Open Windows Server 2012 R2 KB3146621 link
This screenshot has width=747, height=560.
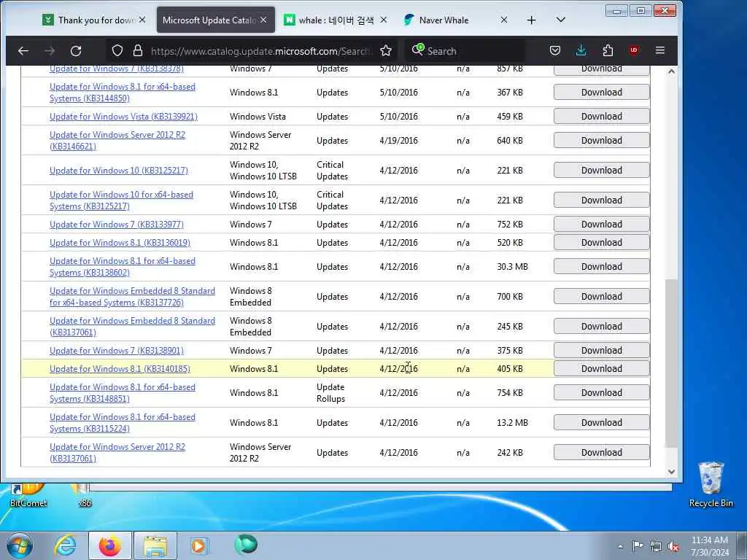tap(117, 141)
